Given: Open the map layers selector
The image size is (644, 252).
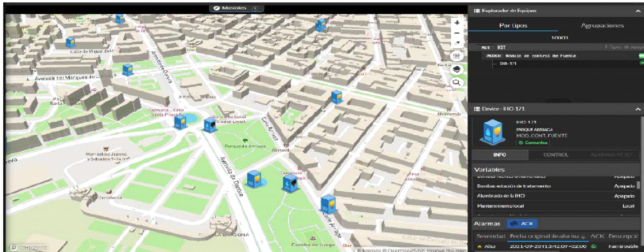Looking at the screenshot, I should point(457,69).
